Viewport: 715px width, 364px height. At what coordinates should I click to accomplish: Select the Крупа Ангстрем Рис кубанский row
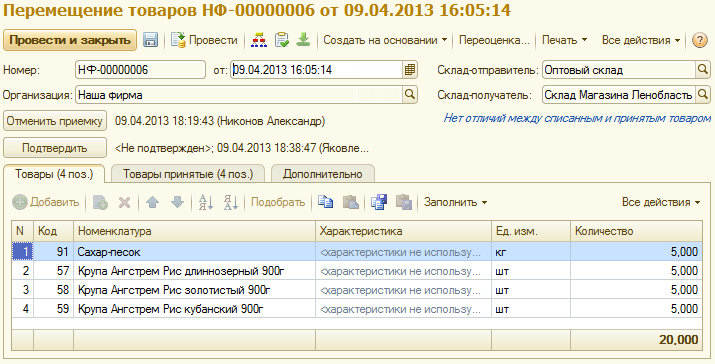(357, 309)
